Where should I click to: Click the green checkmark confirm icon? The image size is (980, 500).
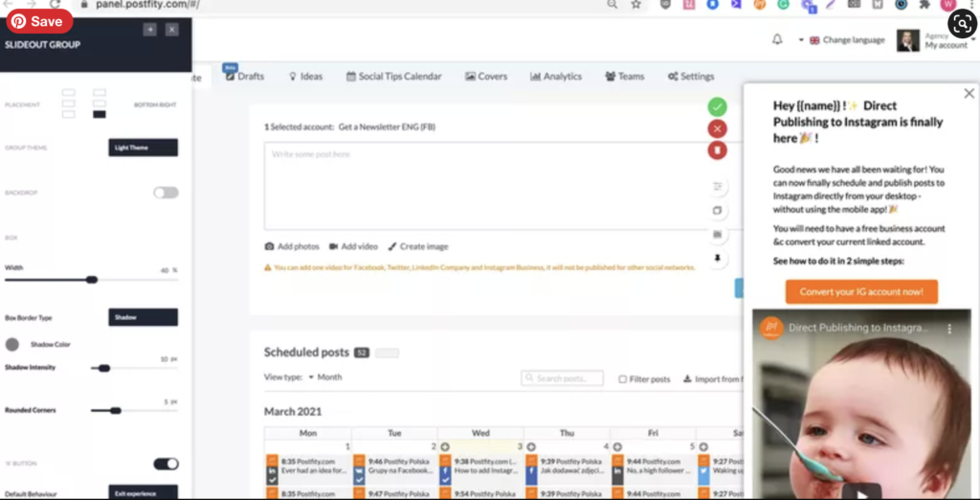(x=717, y=107)
